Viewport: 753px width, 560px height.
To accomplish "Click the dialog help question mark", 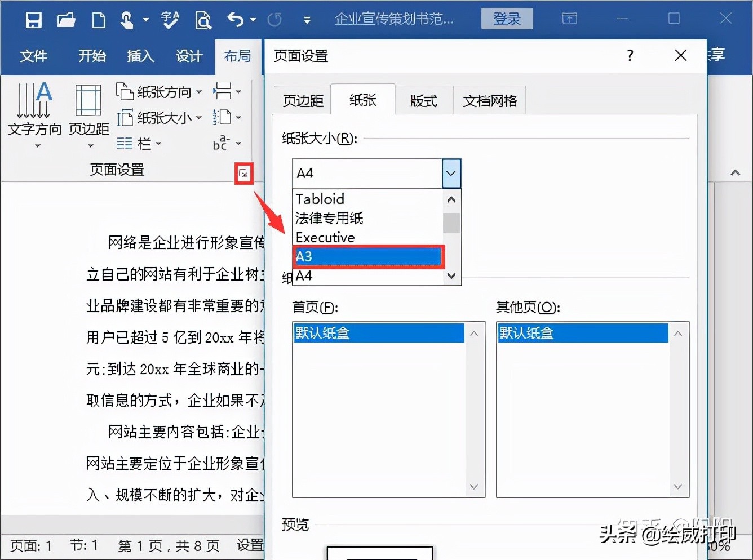I will click(x=630, y=56).
